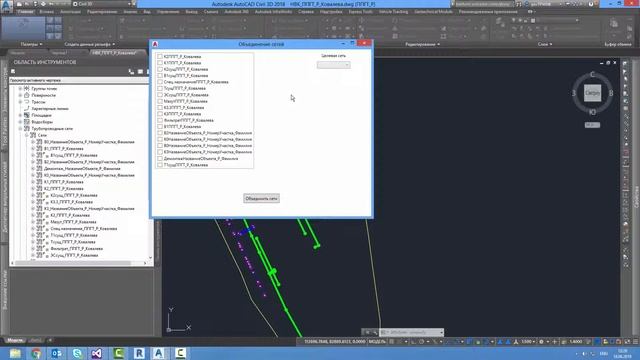Expand the Водосборы tree node
Image resolution: width=640 pixels, height=360 pixels.
point(20,122)
